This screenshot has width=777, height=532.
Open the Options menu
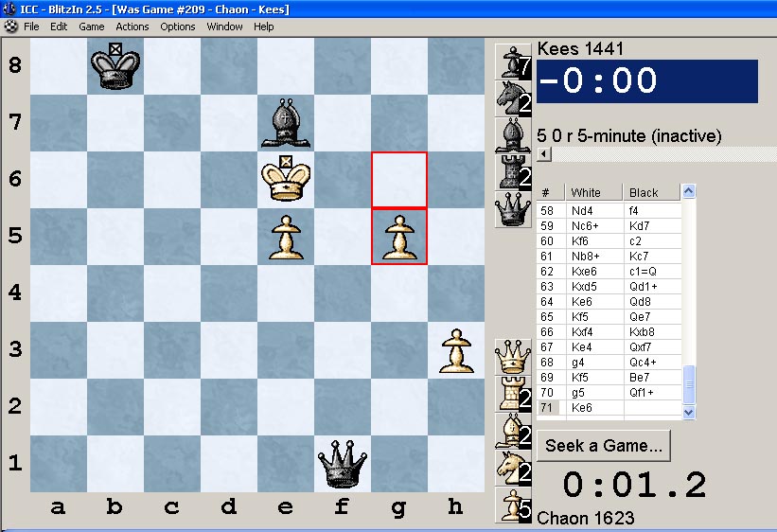(x=177, y=27)
